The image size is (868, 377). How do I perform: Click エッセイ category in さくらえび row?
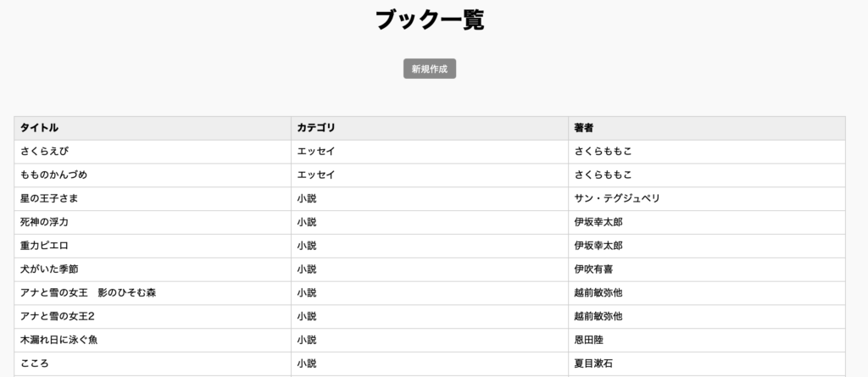[x=430, y=152]
